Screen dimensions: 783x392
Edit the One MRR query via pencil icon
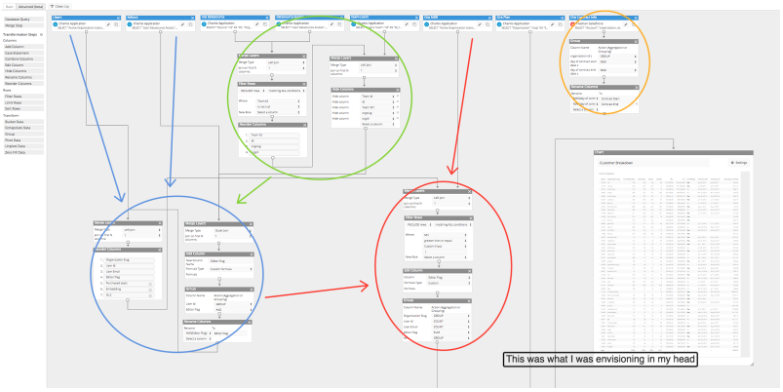pos(479,24)
